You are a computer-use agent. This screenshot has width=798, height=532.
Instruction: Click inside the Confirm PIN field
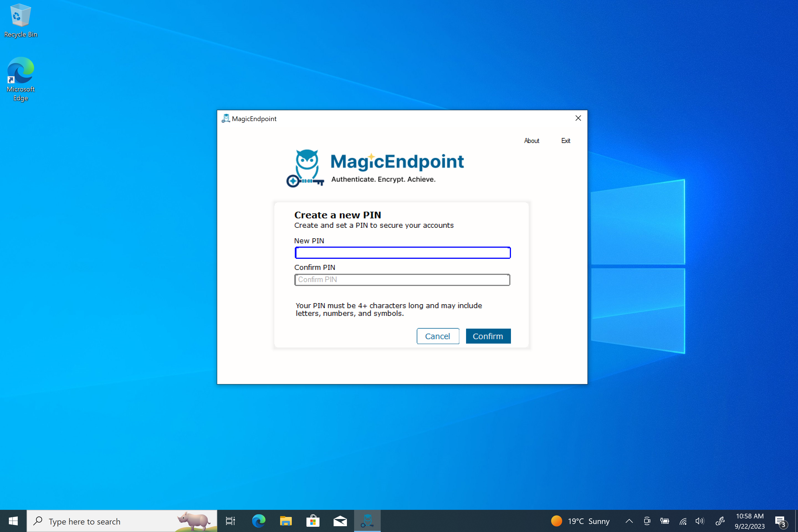click(402, 280)
